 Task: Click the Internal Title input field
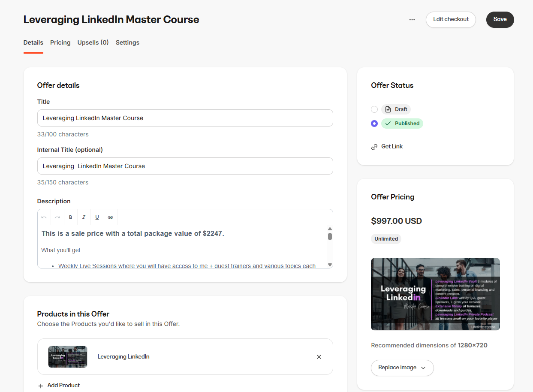[x=185, y=166]
